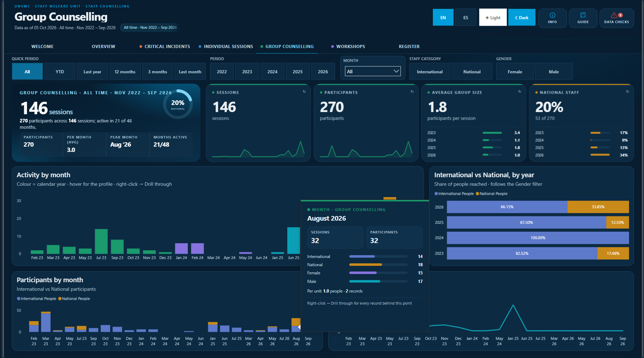644x358 pixels.
Task: Filter gender to Female
Action: pyautogui.click(x=515, y=72)
